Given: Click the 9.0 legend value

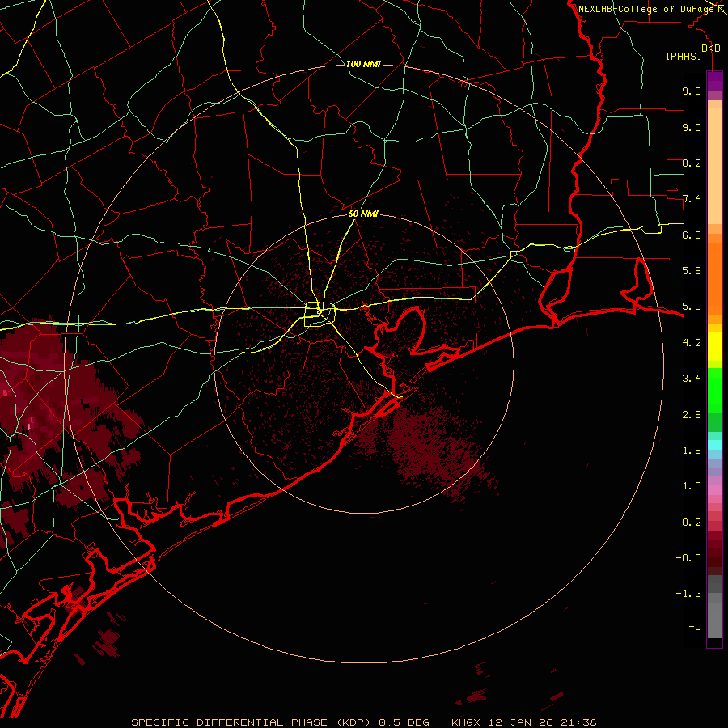Looking at the screenshot, I should [x=692, y=127].
